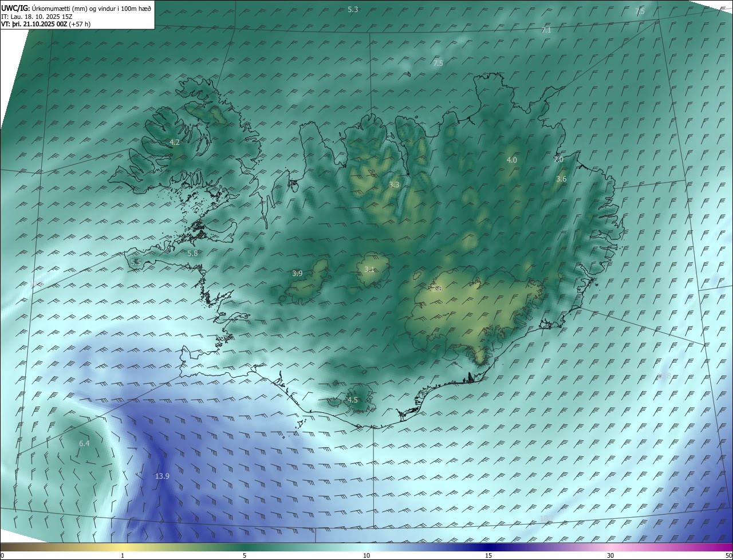Click the 7.1 map value
This screenshot has height=560, width=733.
coord(546,30)
